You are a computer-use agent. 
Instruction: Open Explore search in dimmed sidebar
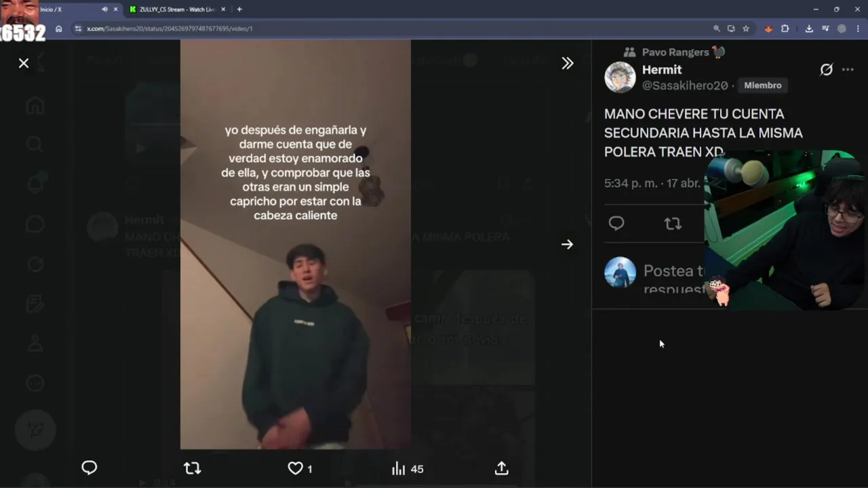(x=35, y=144)
